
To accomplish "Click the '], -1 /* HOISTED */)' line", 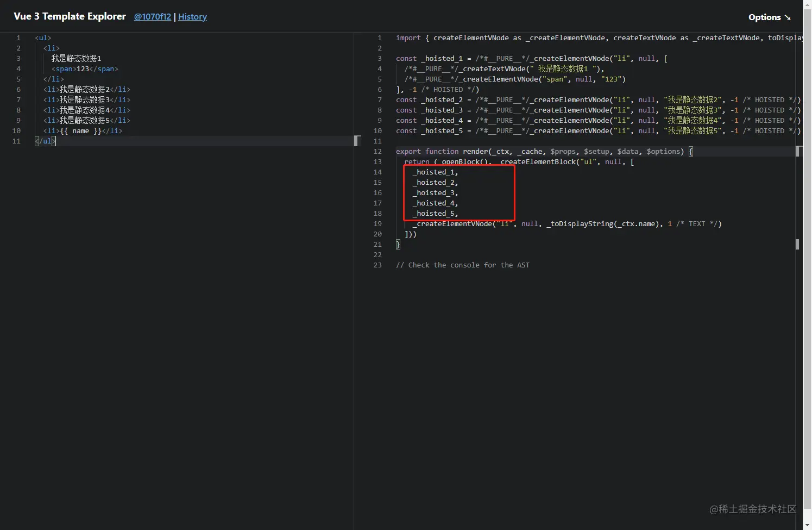I will pyautogui.click(x=438, y=90).
